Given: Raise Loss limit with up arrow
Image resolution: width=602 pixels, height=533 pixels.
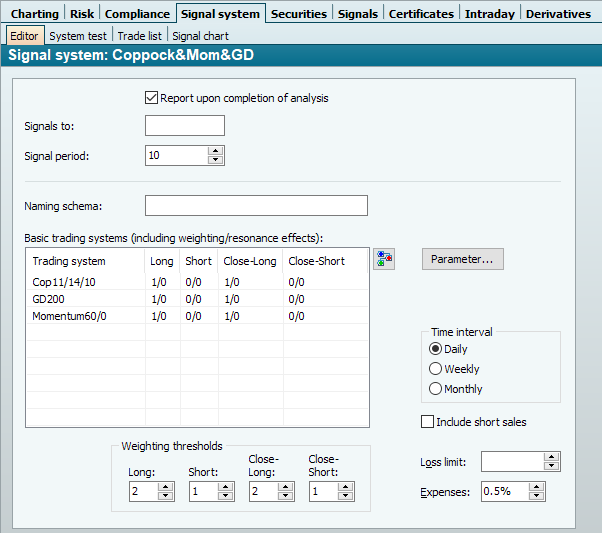Looking at the screenshot, I should (x=551, y=457).
